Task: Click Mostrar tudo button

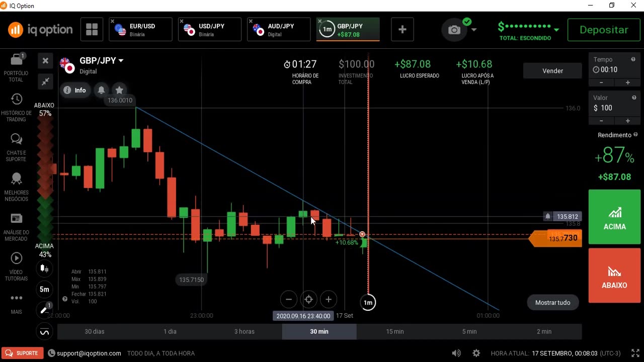Action: 552,303
